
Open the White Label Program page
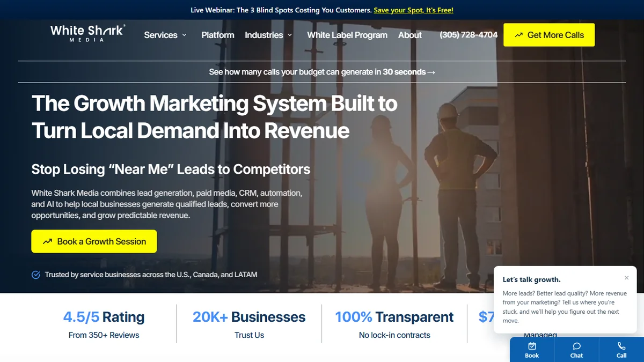(x=347, y=35)
